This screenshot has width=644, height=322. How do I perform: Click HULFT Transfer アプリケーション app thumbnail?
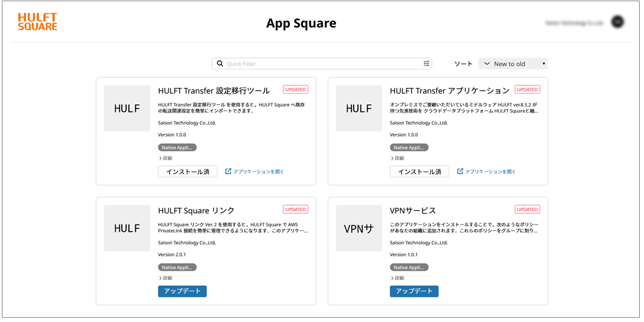coord(359,108)
